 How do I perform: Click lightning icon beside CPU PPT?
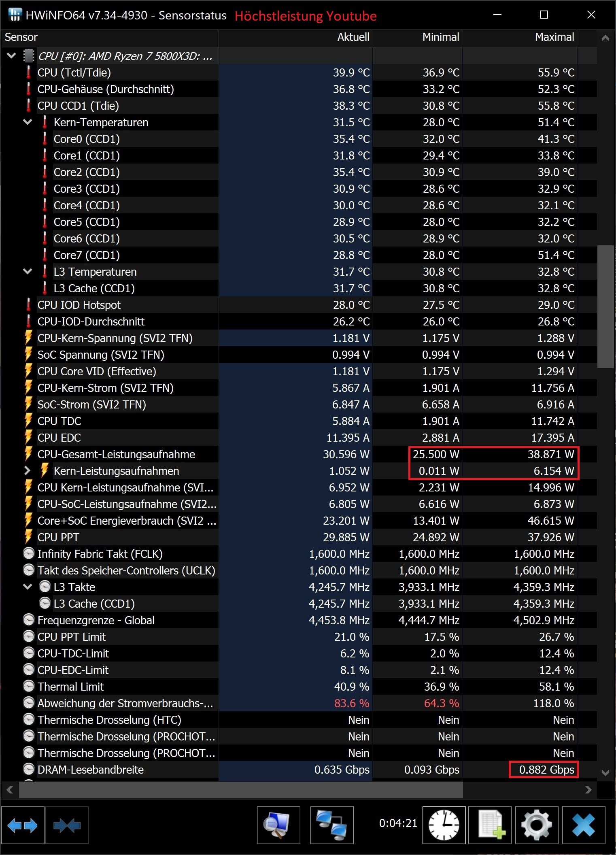[28, 537]
